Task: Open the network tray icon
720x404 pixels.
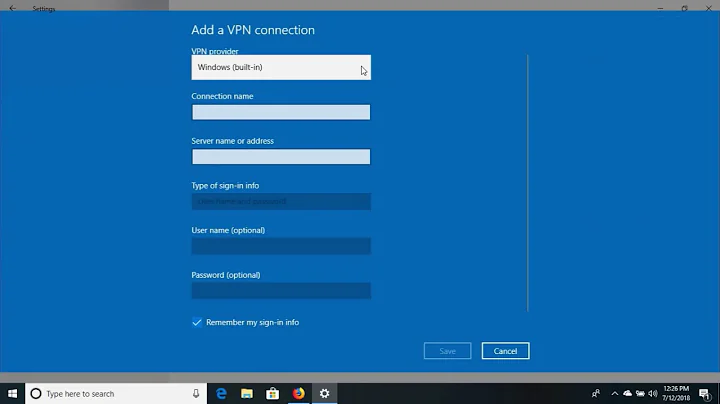Action: tap(640, 393)
